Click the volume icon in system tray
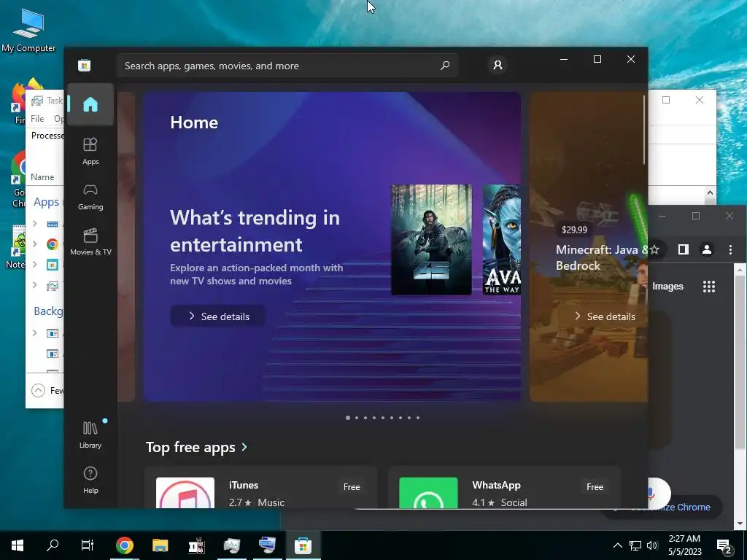747x560 pixels. tap(652, 545)
